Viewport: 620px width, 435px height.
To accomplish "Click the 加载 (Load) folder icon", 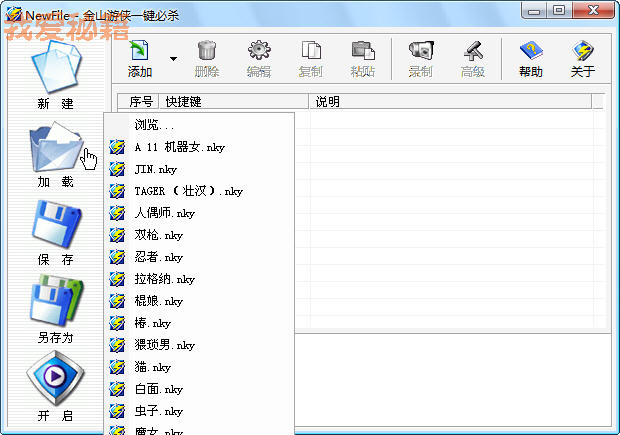I will coord(55,148).
